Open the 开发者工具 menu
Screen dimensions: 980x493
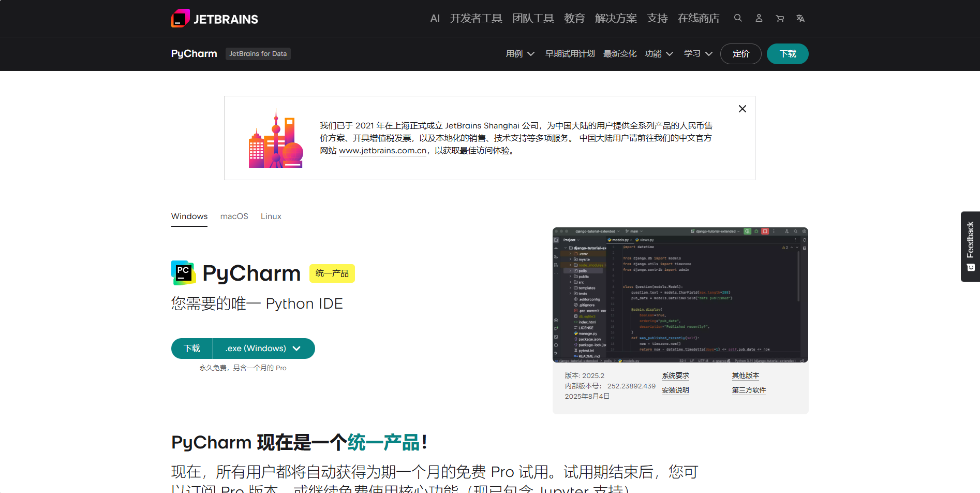point(476,19)
